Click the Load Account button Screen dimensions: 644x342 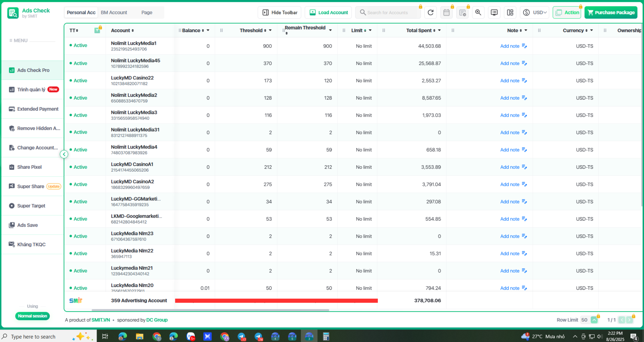coord(328,13)
